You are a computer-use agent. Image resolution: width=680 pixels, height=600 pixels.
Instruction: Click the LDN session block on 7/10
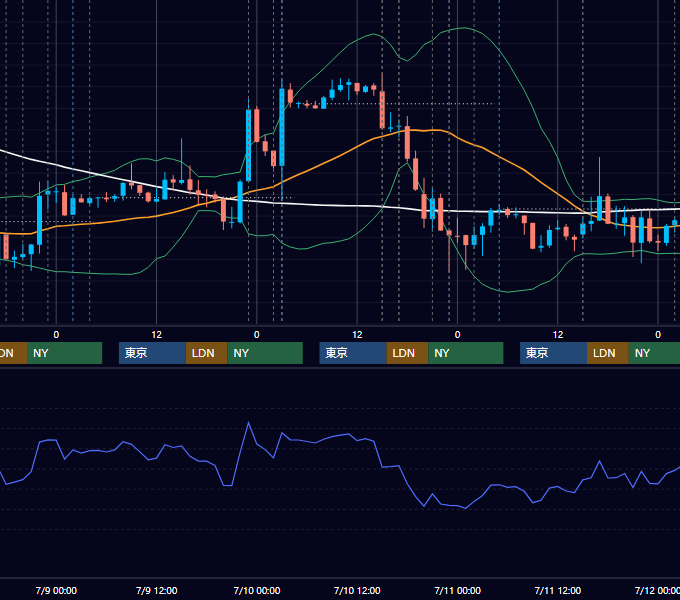(407, 353)
